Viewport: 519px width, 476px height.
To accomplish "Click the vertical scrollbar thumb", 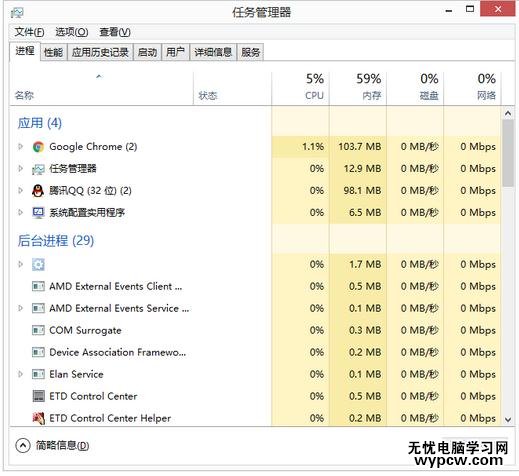I will 508,153.
